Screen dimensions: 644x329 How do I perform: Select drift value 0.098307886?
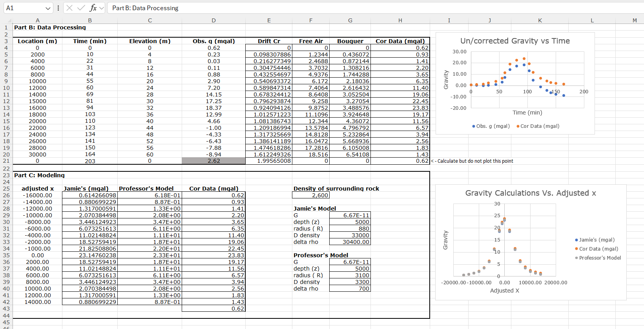click(x=269, y=55)
